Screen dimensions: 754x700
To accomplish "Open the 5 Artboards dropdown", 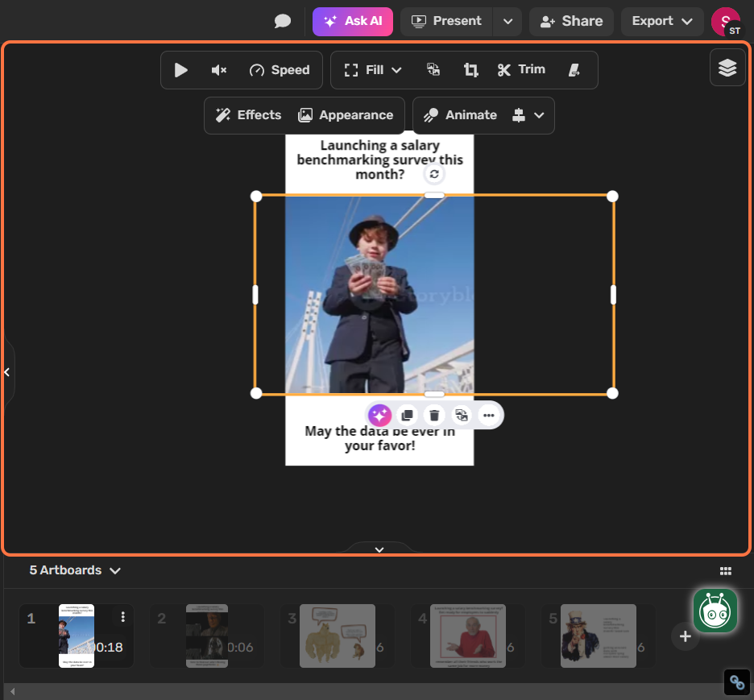I will click(x=75, y=570).
